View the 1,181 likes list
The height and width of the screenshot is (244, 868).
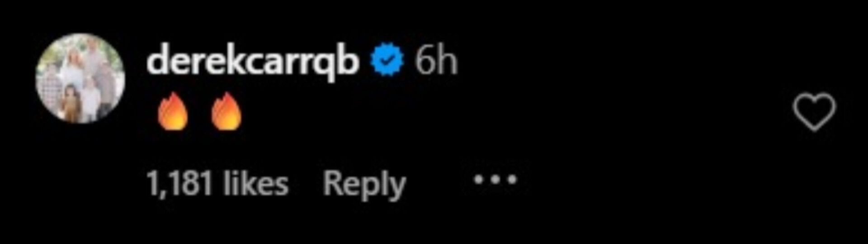coord(217,184)
